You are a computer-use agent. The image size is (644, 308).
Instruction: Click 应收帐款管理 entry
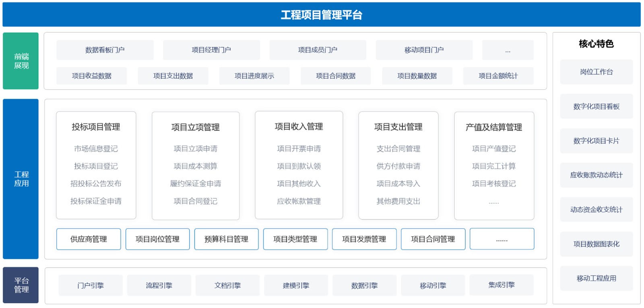coord(299,201)
